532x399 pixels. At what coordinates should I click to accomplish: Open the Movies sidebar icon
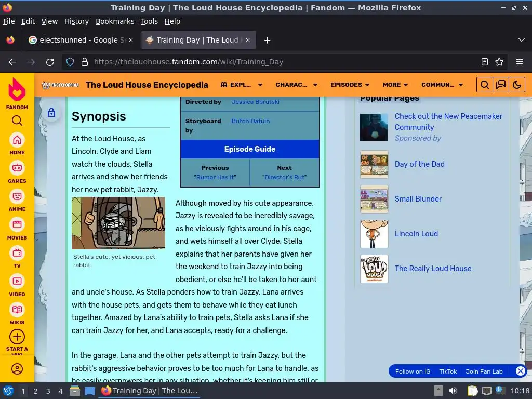tap(17, 224)
